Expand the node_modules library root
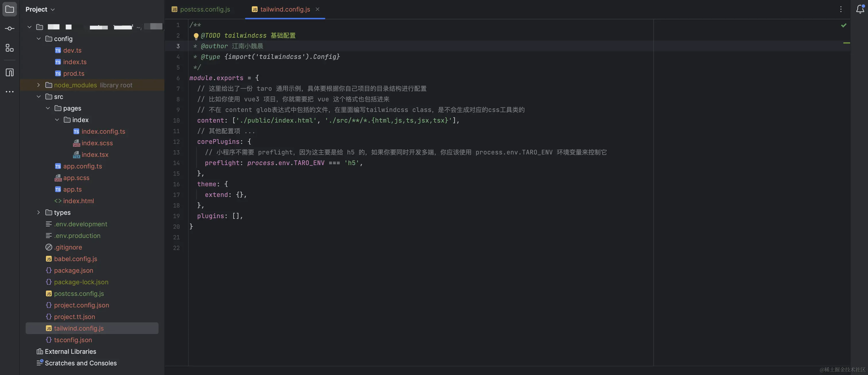 click(x=38, y=85)
